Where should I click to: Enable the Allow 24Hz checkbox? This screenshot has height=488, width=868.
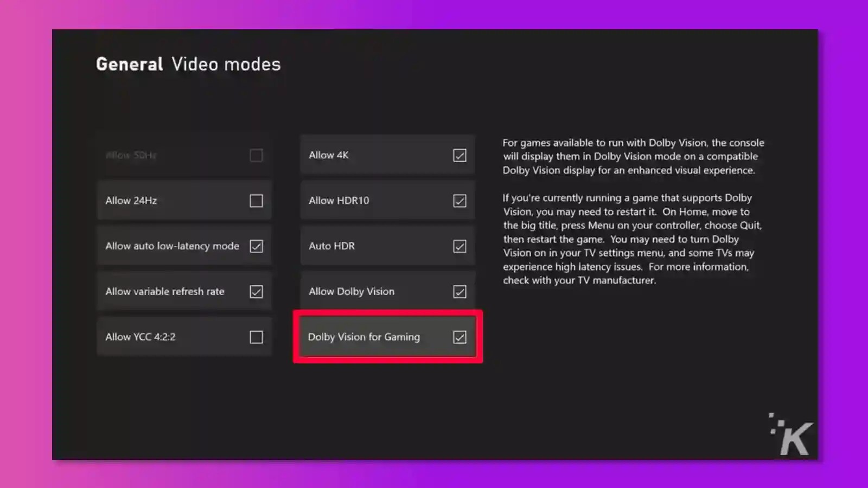(256, 200)
